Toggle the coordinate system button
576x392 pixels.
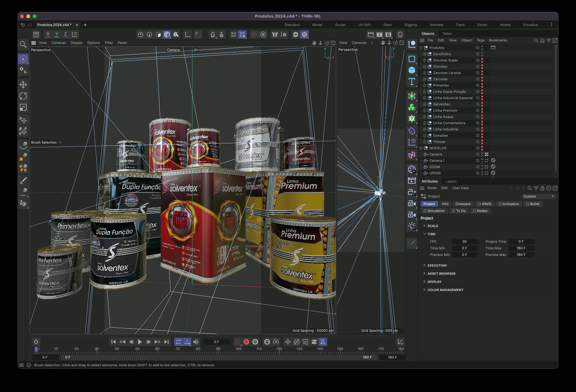[x=74, y=34]
